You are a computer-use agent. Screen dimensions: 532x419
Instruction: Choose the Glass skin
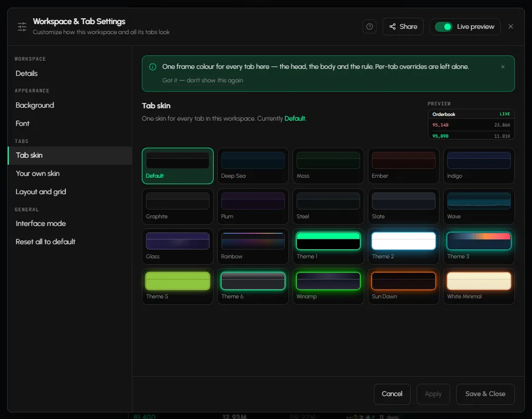[178, 247]
